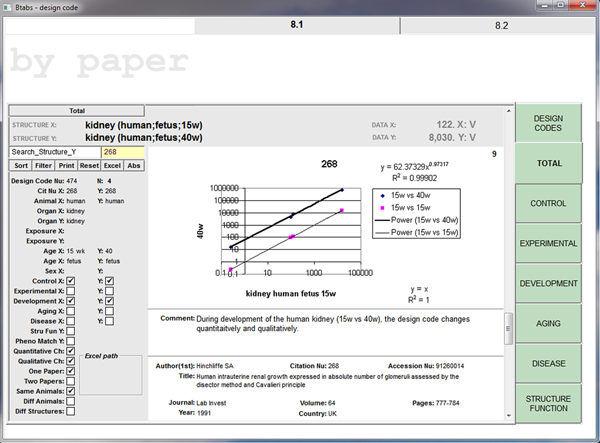The width and height of the screenshot is (600, 443).
Task: Click the Filter button
Action: pyautogui.click(x=43, y=166)
